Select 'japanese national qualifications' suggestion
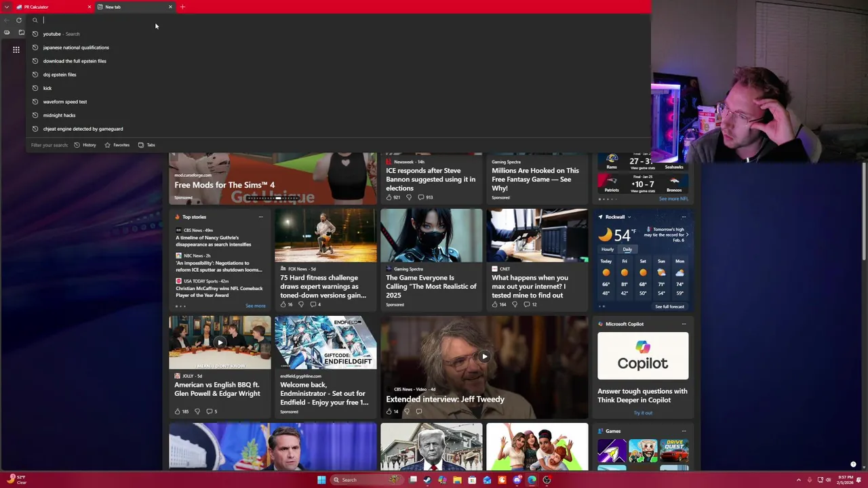The width and height of the screenshot is (868, 488). coord(339,47)
